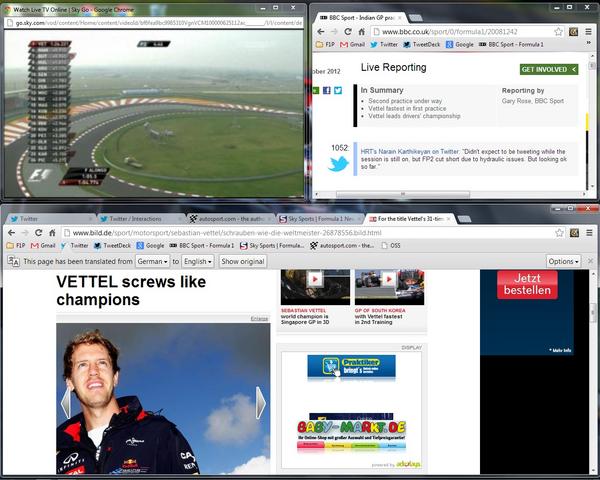Open Chrome menu in BBC Sport window

tap(589, 32)
